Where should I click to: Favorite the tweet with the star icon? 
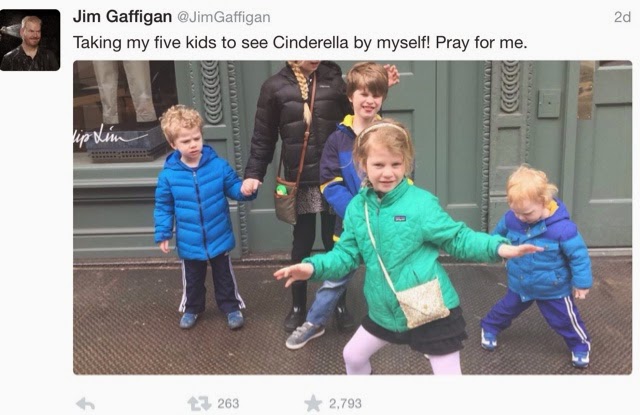click(x=313, y=403)
